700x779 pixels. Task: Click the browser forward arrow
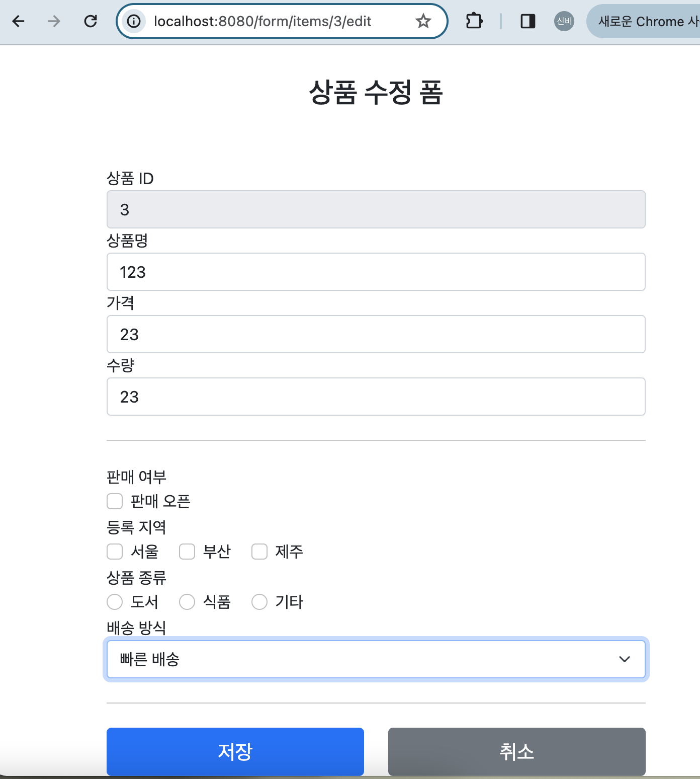point(54,21)
